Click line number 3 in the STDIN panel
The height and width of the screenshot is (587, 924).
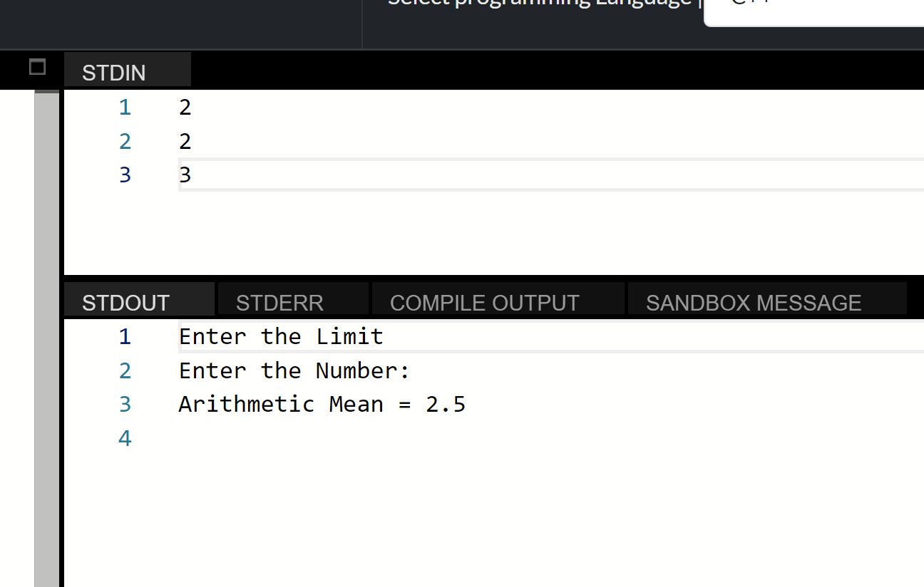pyautogui.click(x=125, y=175)
